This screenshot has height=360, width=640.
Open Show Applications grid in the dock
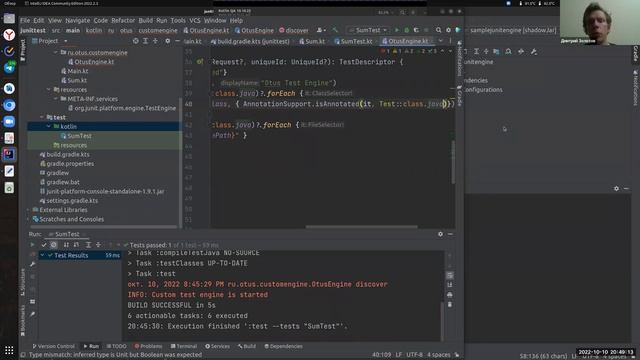click(x=9, y=350)
